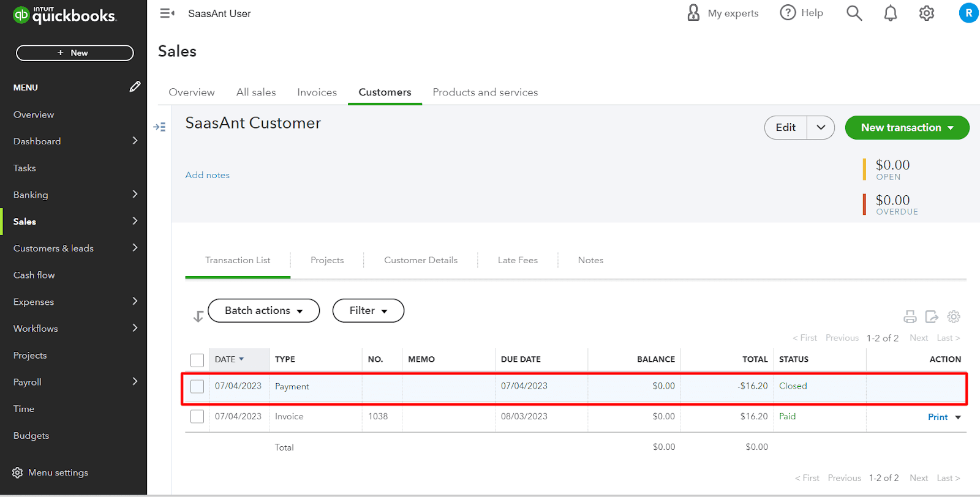Image resolution: width=980 pixels, height=497 pixels.
Task: Switch to the Overview tab
Action: [192, 92]
